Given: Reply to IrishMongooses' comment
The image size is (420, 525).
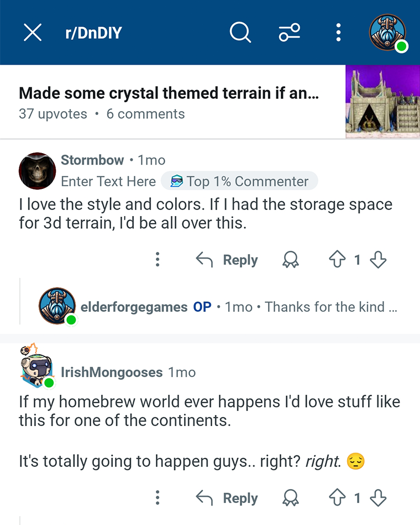Looking at the screenshot, I should (x=227, y=498).
